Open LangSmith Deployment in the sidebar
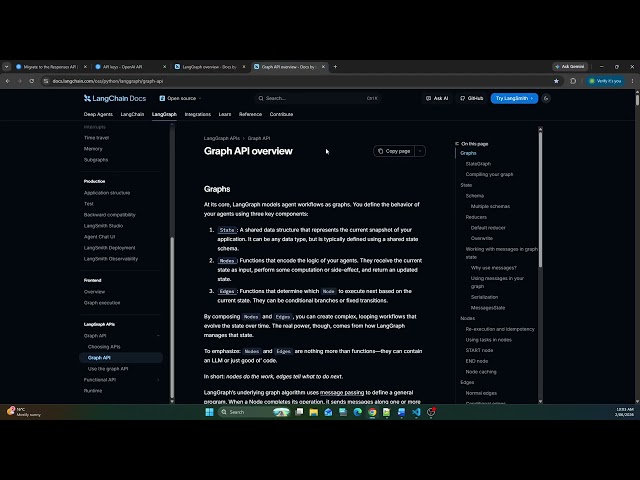This screenshot has height=480, width=640. pos(109,248)
